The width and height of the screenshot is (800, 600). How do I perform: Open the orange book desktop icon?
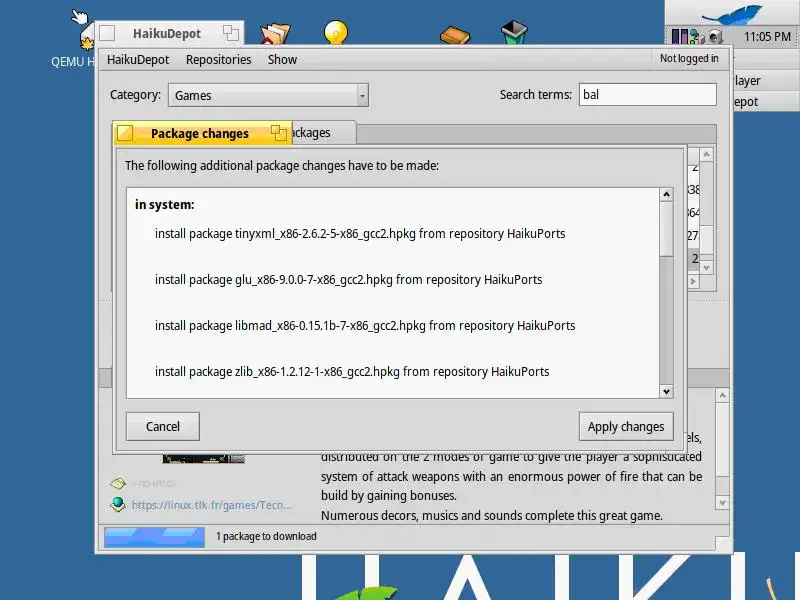[x=455, y=35]
